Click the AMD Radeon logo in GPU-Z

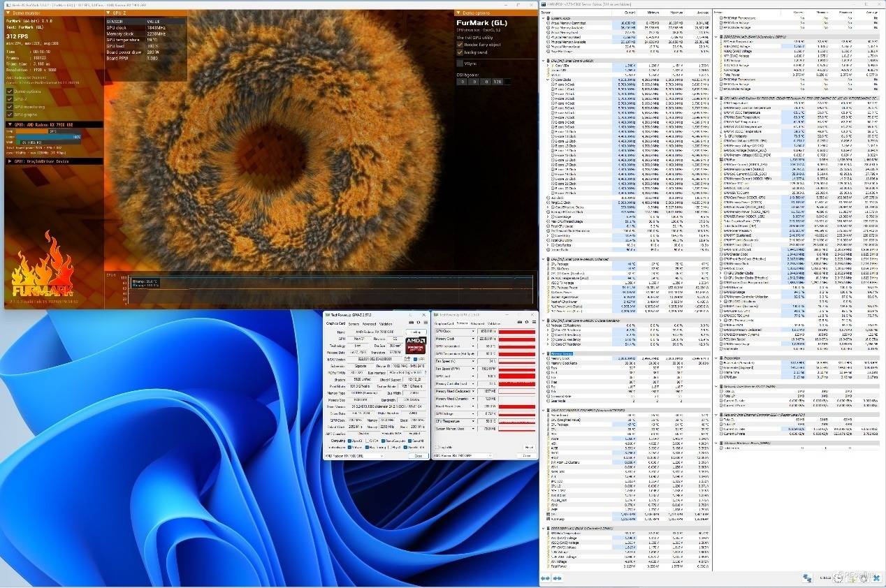coord(416,346)
